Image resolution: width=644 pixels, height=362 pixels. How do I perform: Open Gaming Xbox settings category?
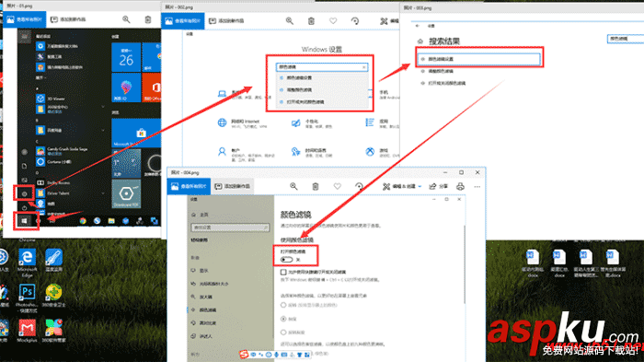[x=382, y=152]
